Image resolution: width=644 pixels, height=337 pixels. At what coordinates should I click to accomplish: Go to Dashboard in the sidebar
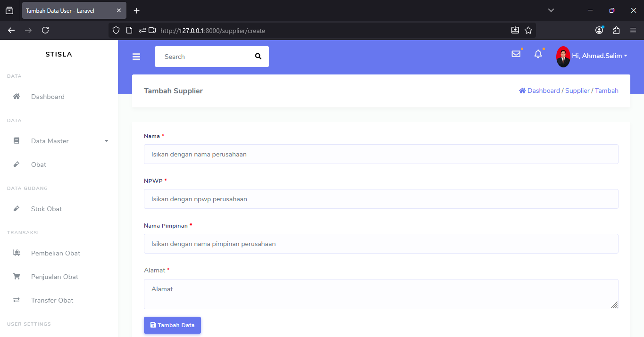pyautogui.click(x=48, y=97)
